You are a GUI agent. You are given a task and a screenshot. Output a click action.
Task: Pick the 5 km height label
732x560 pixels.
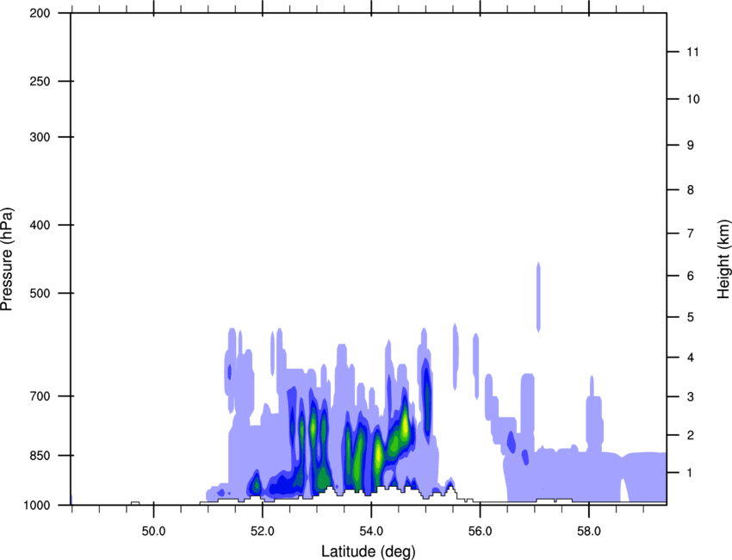tap(691, 317)
